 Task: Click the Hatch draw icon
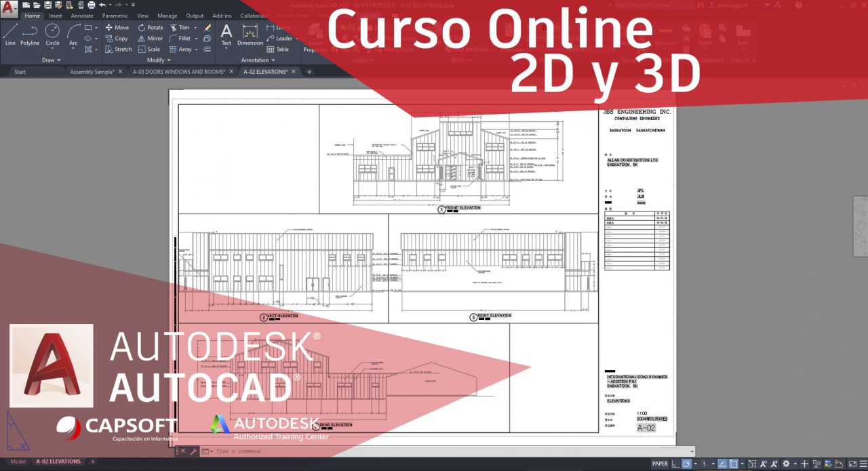click(x=88, y=49)
